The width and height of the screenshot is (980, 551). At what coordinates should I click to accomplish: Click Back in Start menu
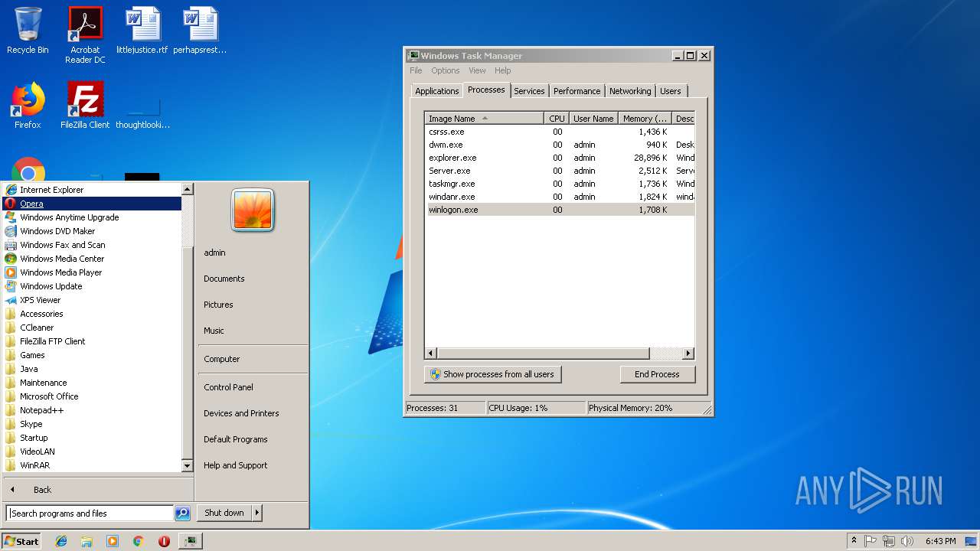[42, 490]
